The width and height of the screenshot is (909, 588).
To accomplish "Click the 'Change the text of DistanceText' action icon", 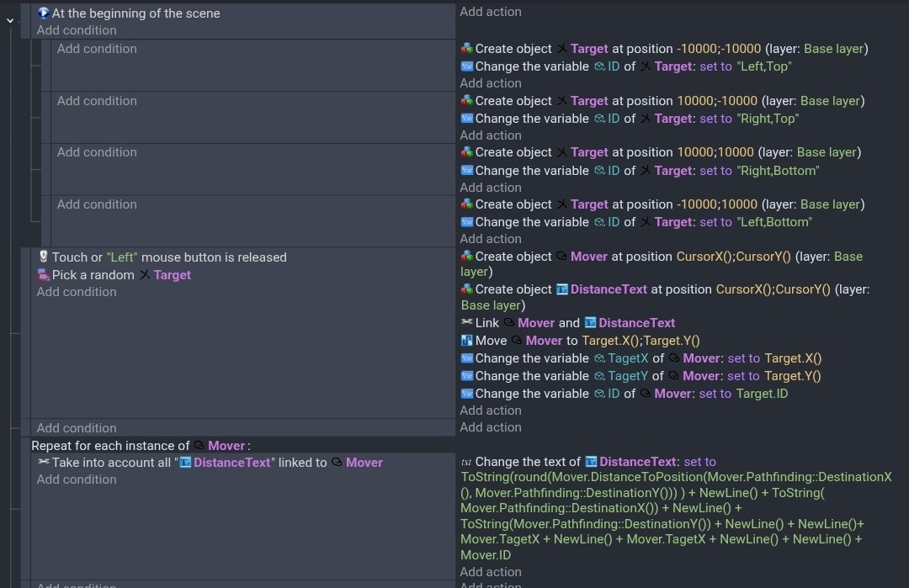I will coord(467,462).
